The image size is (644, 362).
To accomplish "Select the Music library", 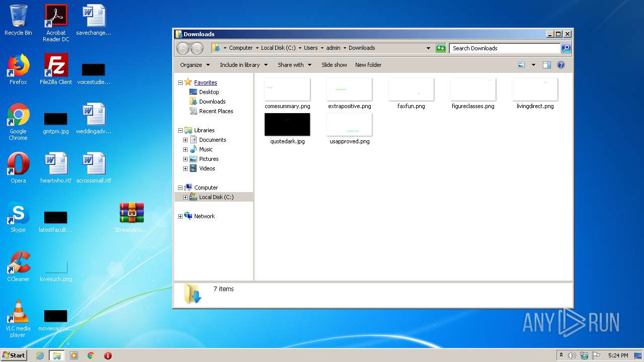I will pyautogui.click(x=206, y=149).
